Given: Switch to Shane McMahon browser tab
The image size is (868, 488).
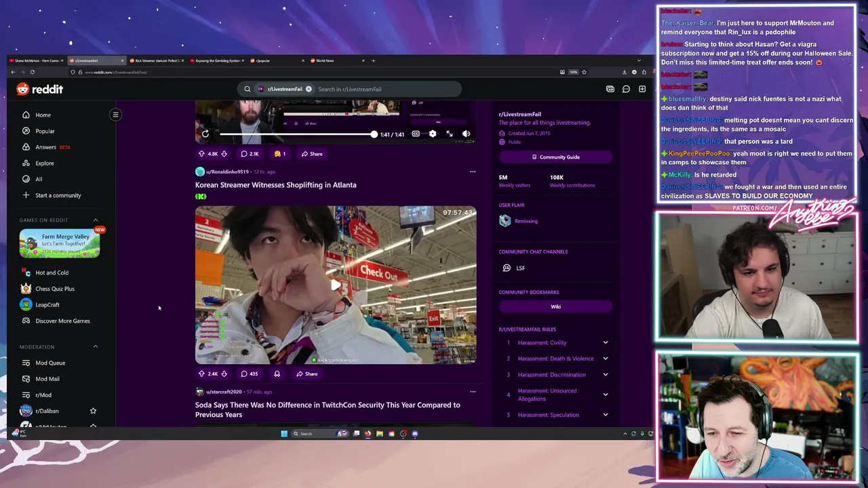Looking at the screenshot, I should (35, 60).
